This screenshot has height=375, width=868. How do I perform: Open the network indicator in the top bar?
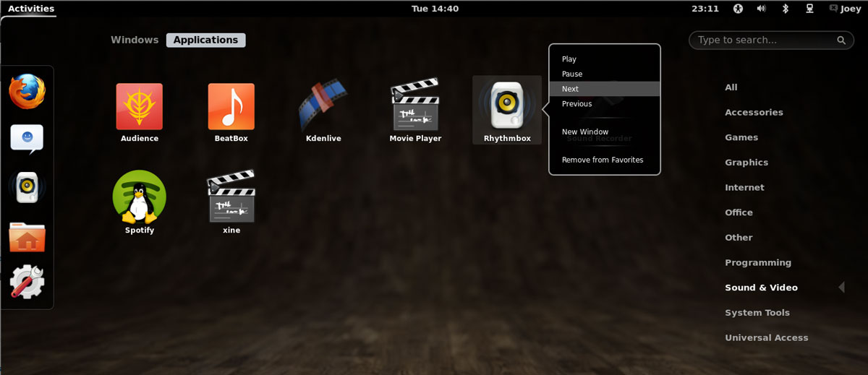tap(809, 9)
